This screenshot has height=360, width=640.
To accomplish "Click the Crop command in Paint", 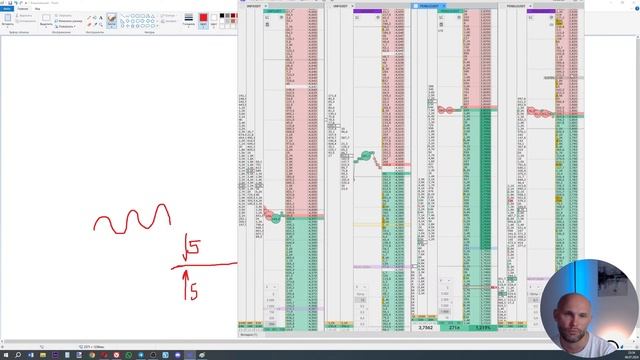I will coord(63,16).
